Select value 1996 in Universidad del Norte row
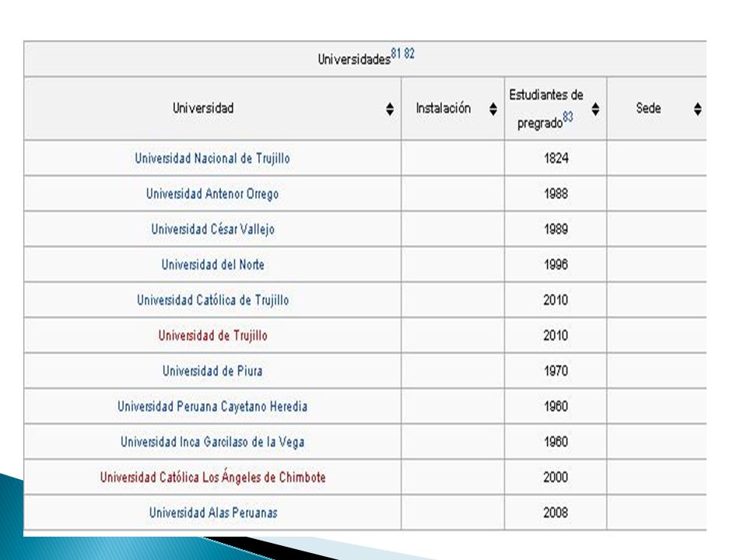 coord(556,264)
